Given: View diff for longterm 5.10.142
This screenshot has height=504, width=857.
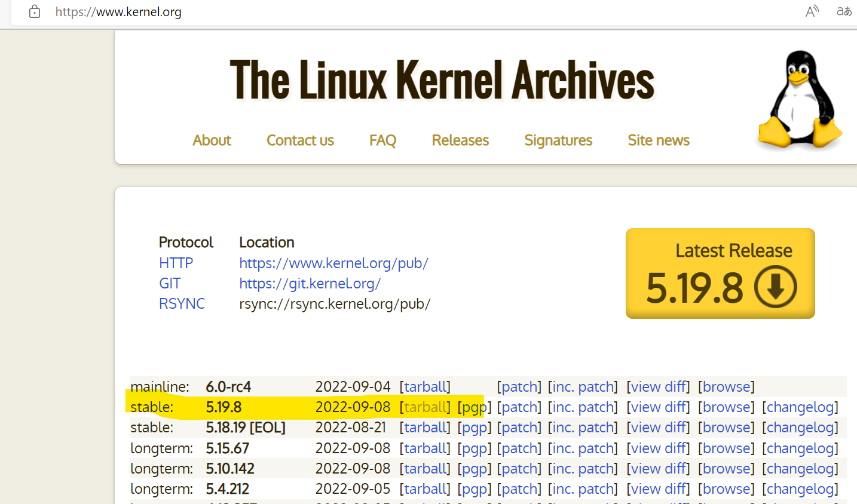Looking at the screenshot, I should (659, 469).
